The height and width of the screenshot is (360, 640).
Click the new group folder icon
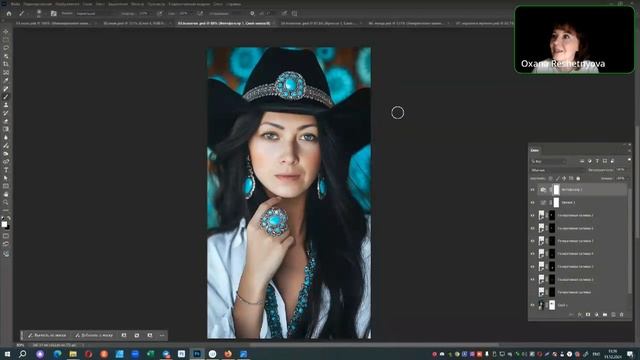click(605, 315)
